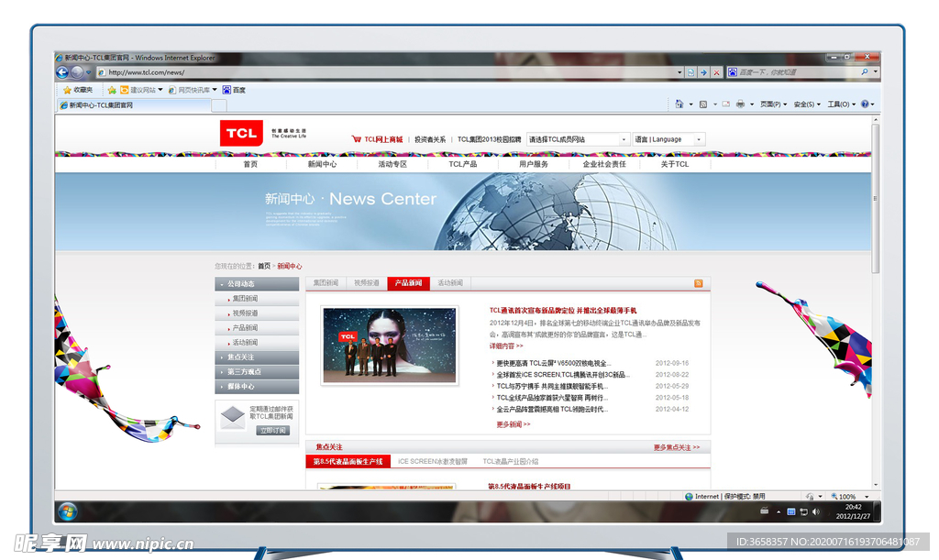Click the blue go arrow icon

703,72
